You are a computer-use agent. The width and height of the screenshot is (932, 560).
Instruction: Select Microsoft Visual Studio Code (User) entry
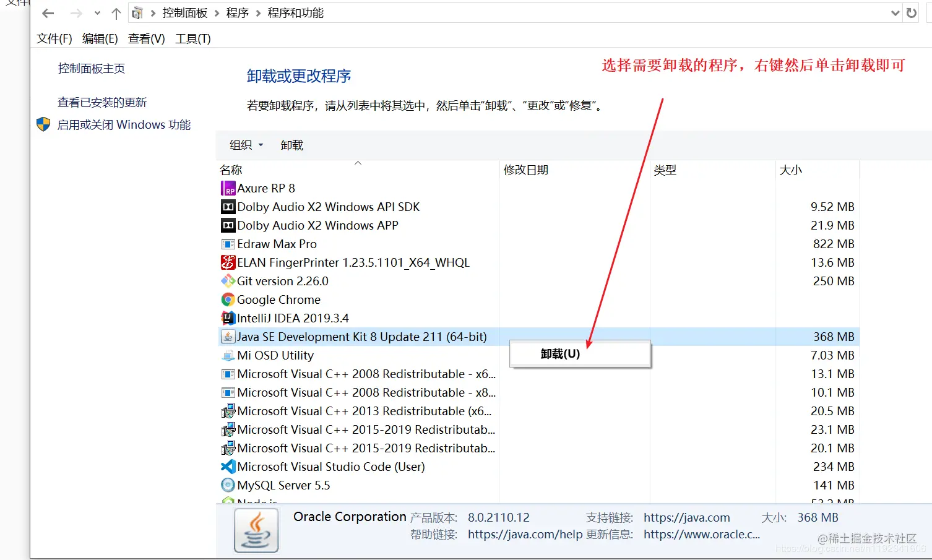[331, 467]
